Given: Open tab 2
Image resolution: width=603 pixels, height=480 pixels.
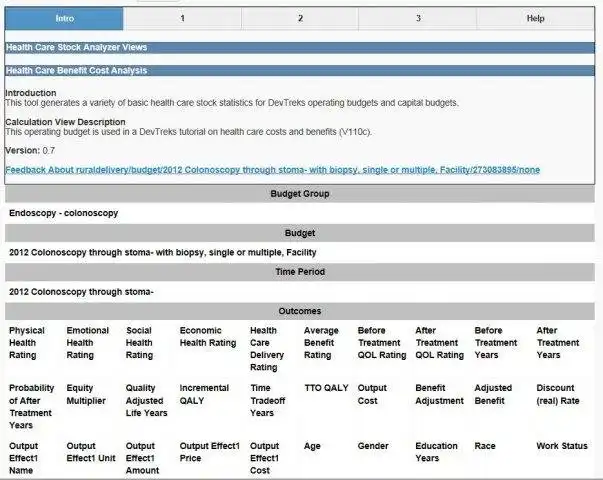Looking at the screenshot, I should pos(300,18).
